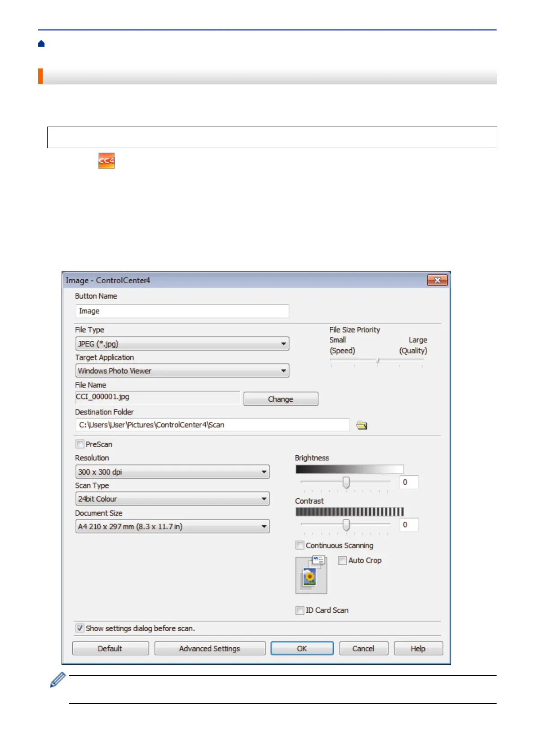Click the Contrast slider handle
The width and height of the screenshot is (535, 756).
(x=346, y=525)
